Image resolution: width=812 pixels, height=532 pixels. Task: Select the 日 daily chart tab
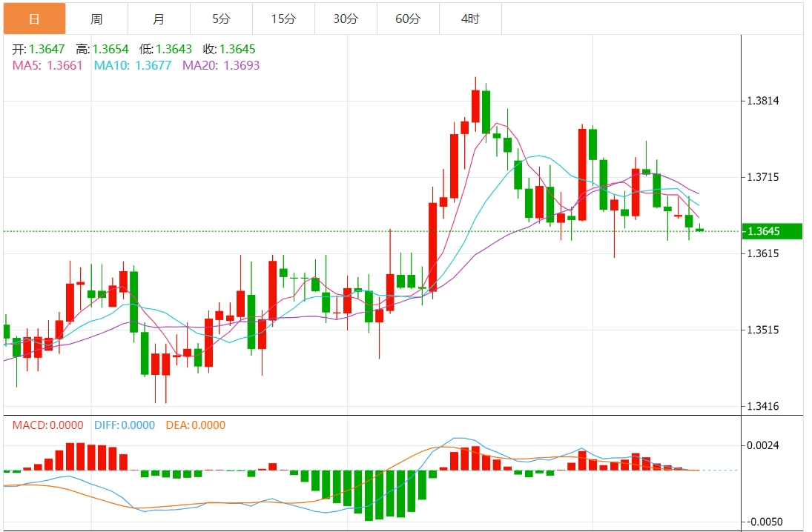[x=35, y=19]
